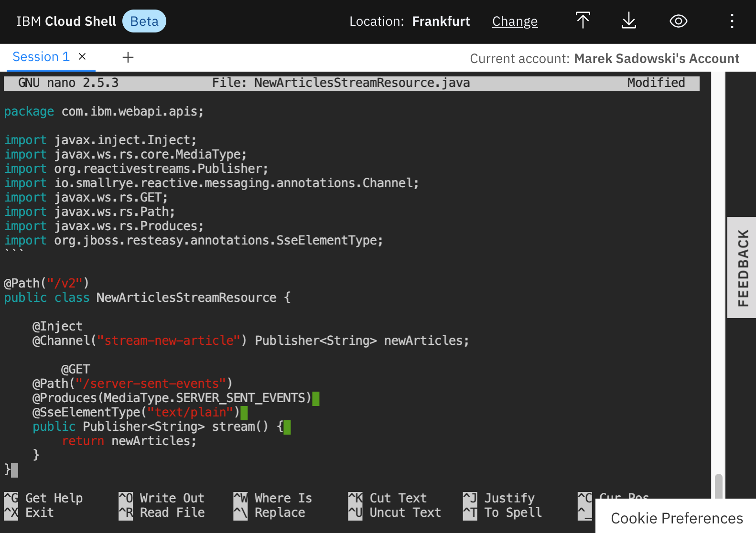This screenshot has height=533, width=756.
Task: Click the Frankfurt location text
Action: [441, 21]
